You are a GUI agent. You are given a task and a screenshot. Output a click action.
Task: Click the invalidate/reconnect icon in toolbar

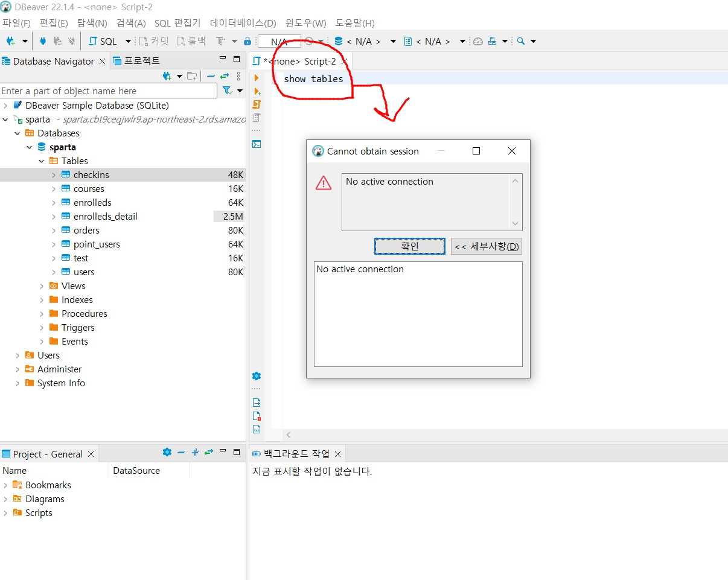click(x=57, y=41)
